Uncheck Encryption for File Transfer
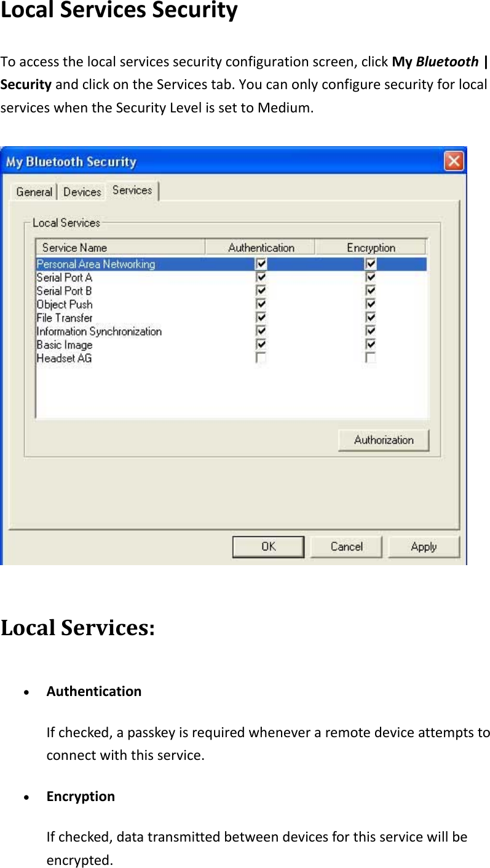 point(371,318)
